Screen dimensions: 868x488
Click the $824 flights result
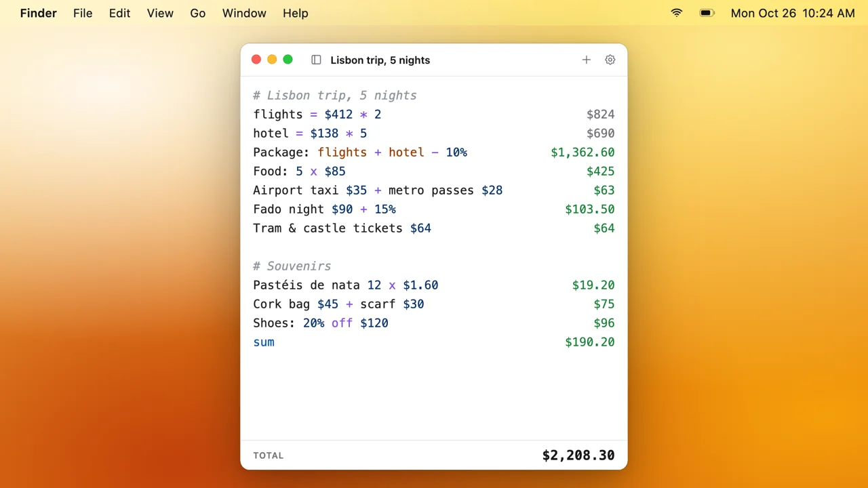(601, 115)
